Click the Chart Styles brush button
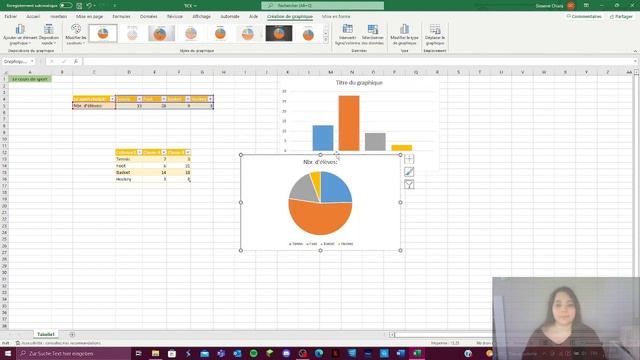The width and height of the screenshot is (640, 360). tap(409, 172)
